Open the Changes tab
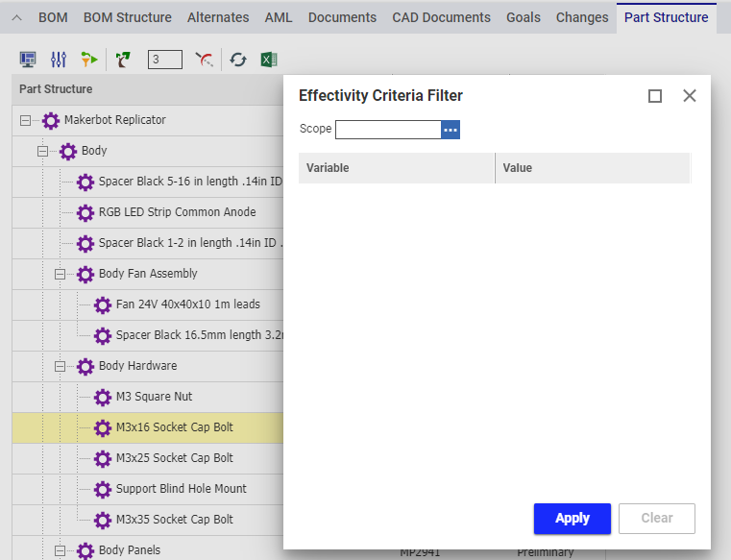The height and width of the screenshot is (560, 731). point(582,17)
